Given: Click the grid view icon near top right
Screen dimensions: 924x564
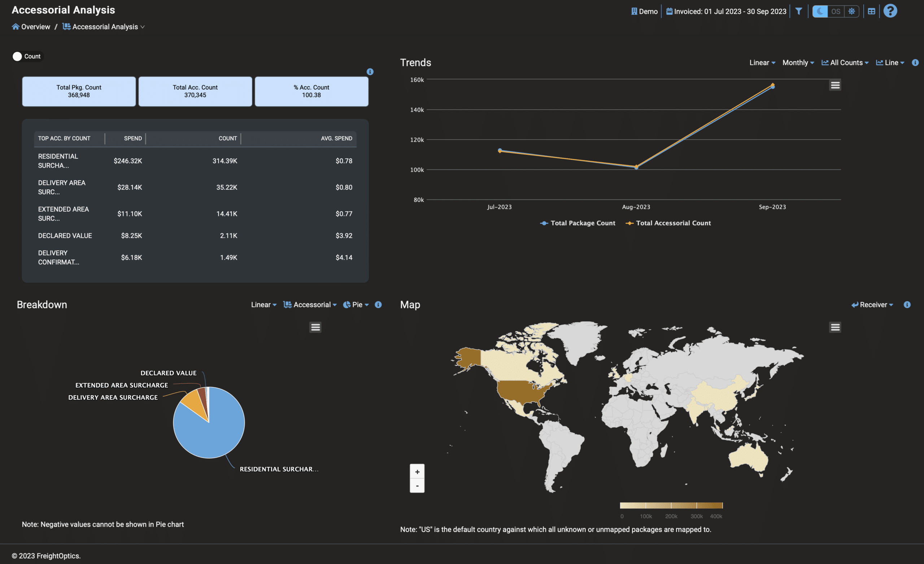Looking at the screenshot, I should (x=872, y=11).
